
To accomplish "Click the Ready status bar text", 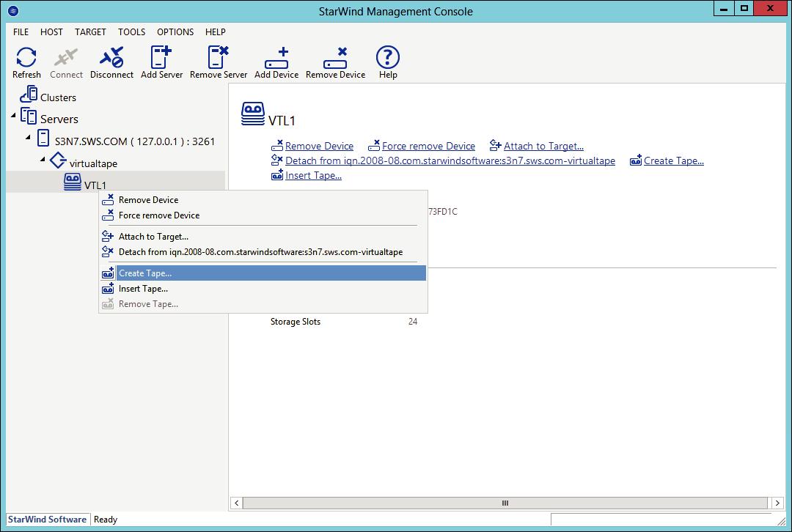I will (106, 519).
